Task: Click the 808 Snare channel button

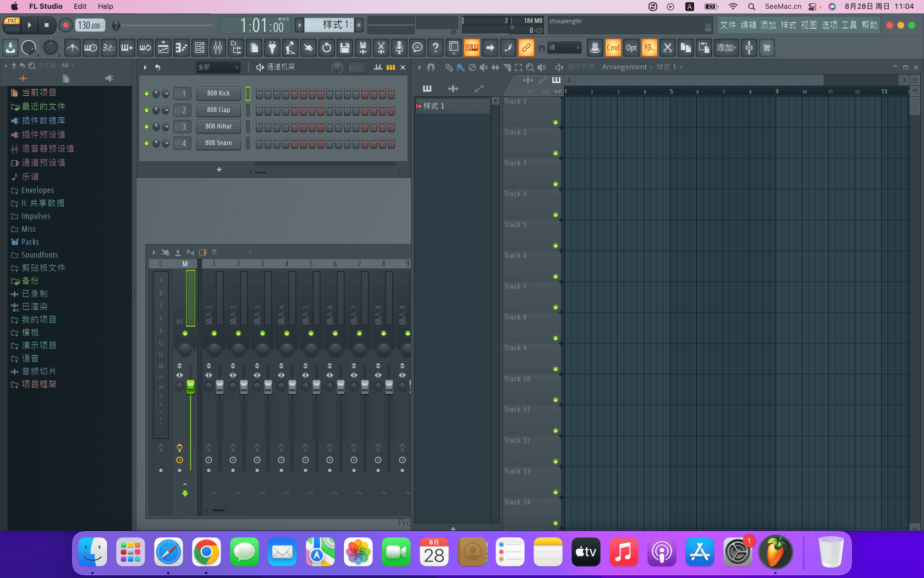Action: click(x=218, y=143)
